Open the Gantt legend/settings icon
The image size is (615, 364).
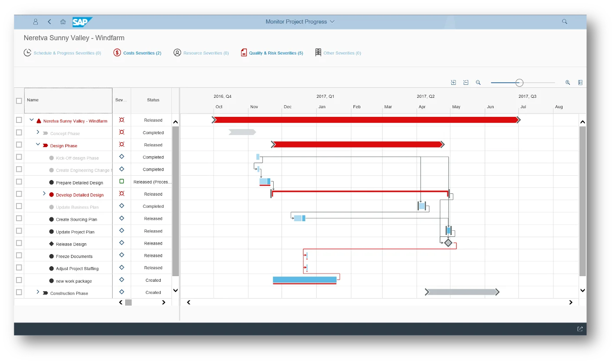580,82
